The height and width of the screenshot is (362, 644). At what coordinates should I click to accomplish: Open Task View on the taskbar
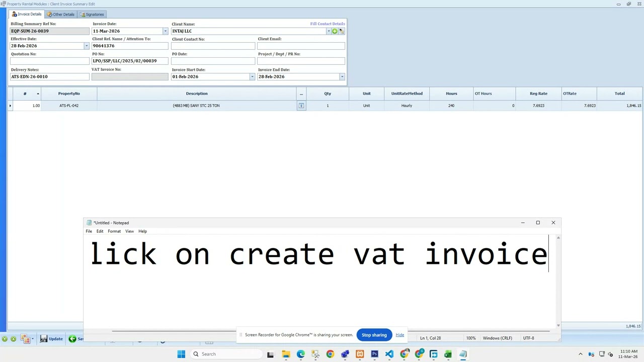[270, 354]
